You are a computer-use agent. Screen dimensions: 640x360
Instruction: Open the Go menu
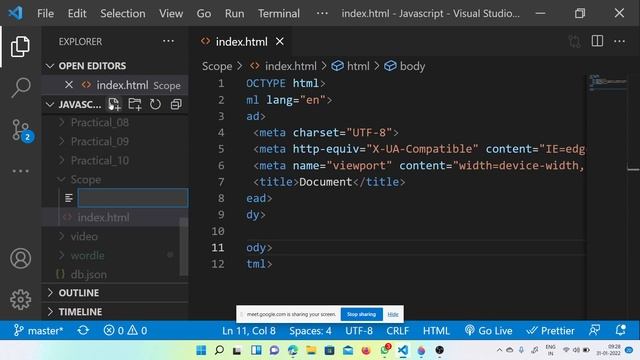204,13
